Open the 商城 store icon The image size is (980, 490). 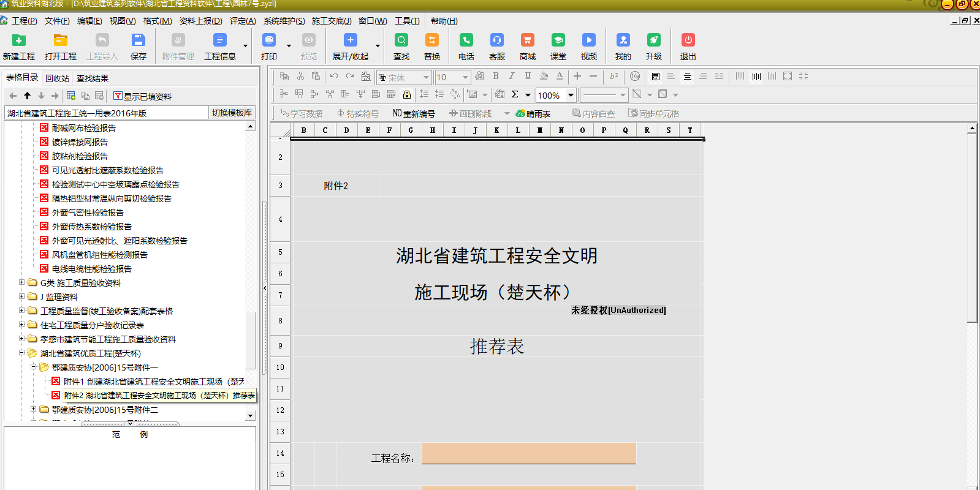tap(527, 41)
